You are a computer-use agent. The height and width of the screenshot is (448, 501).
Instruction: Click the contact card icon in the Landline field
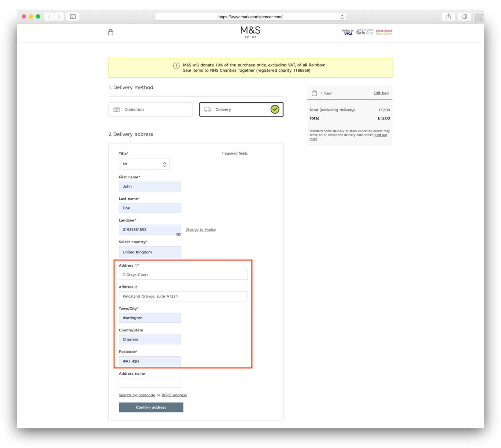coord(178,234)
